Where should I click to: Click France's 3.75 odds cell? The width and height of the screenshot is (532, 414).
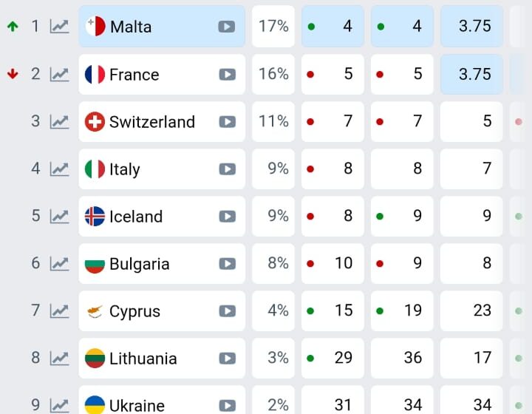471,75
